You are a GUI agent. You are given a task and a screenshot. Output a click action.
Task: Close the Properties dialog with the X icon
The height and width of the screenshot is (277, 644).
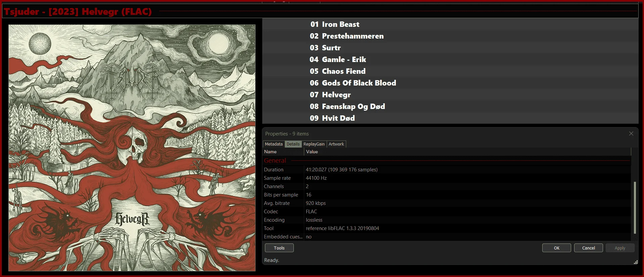tap(631, 133)
